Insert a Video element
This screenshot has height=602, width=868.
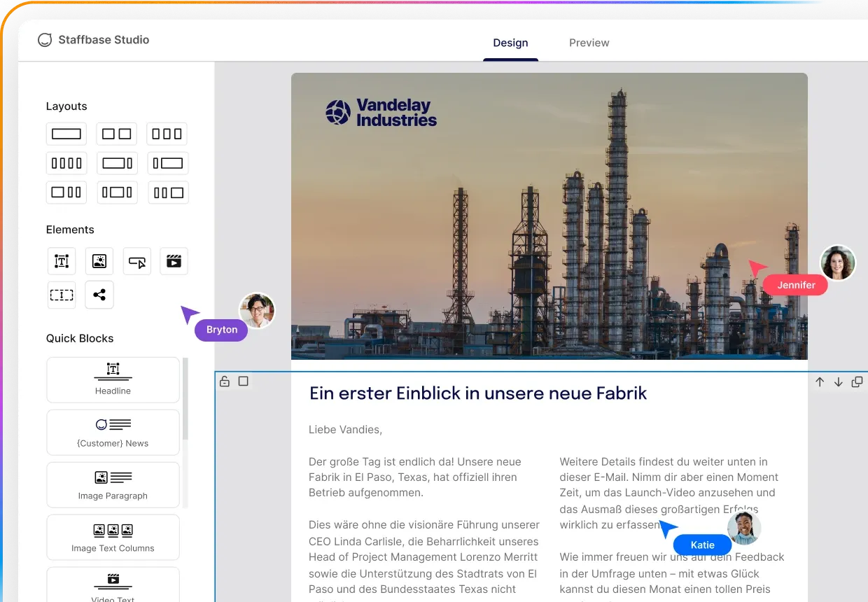click(174, 260)
